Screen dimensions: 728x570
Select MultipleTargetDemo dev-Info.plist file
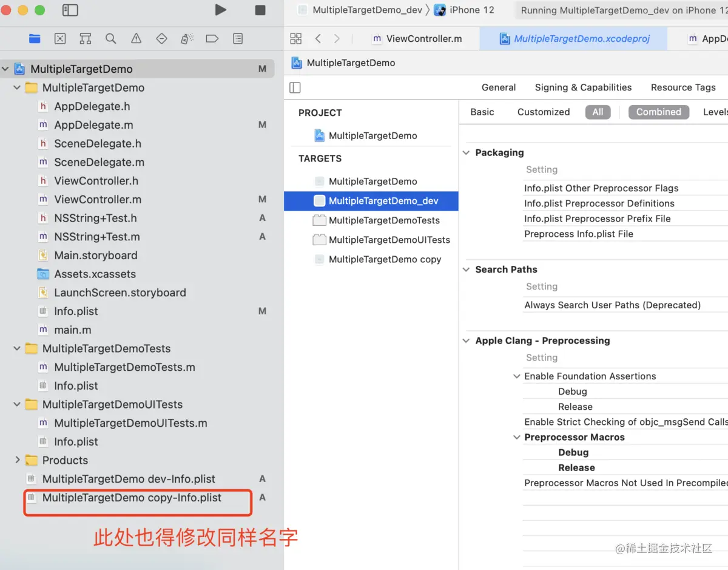pyautogui.click(x=129, y=479)
